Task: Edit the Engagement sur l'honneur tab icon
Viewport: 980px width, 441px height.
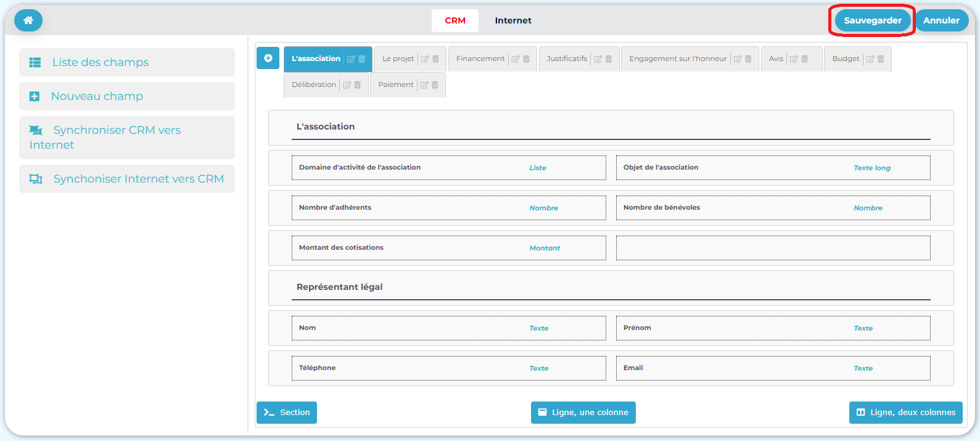Action: pyautogui.click(x=738, y=59)
